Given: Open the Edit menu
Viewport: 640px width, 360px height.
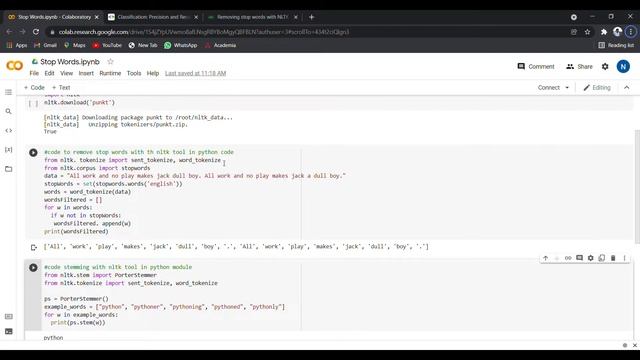Looking at the screenshot, I should click(x=49, y=73).
